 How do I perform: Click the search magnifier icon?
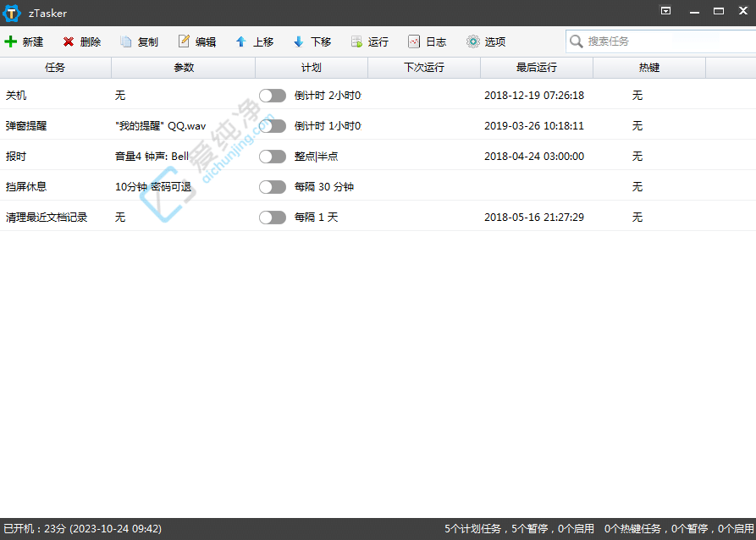pyautogui.click(x=577, y=41)
